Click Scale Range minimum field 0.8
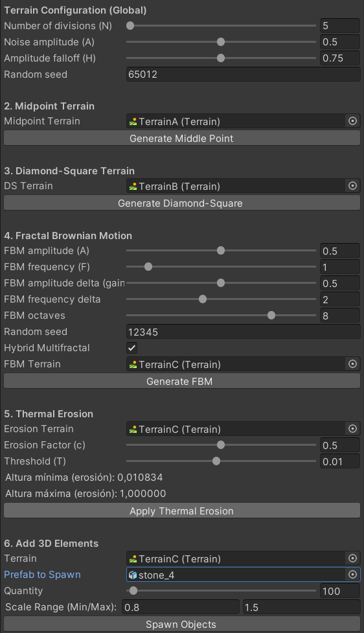364x633 pixels. click(181, 607)
